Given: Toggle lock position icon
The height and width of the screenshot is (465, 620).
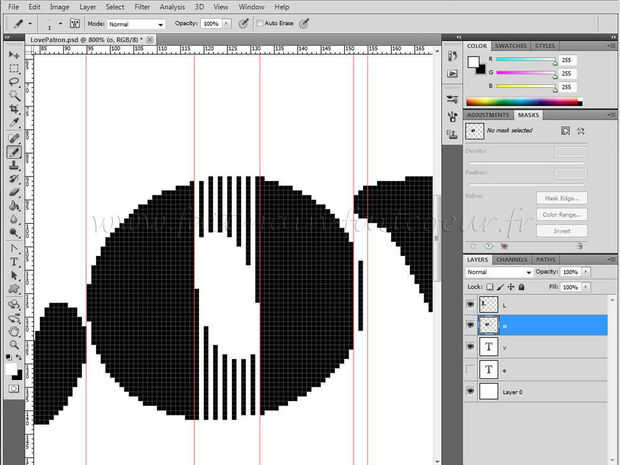Looking at the screenshot, I should pyautogui.click(x=511, y=287).
